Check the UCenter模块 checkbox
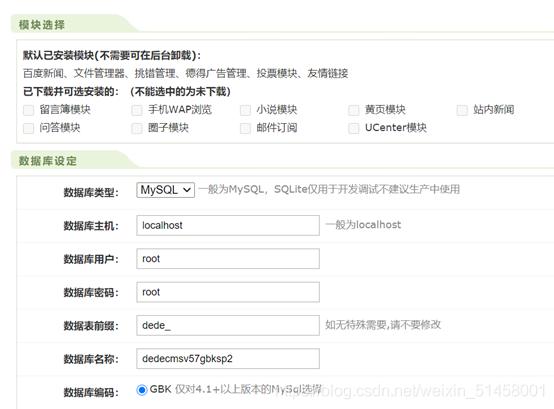This screenshot has width=554, height=409. pyautogui.click(x=354, y=128)
